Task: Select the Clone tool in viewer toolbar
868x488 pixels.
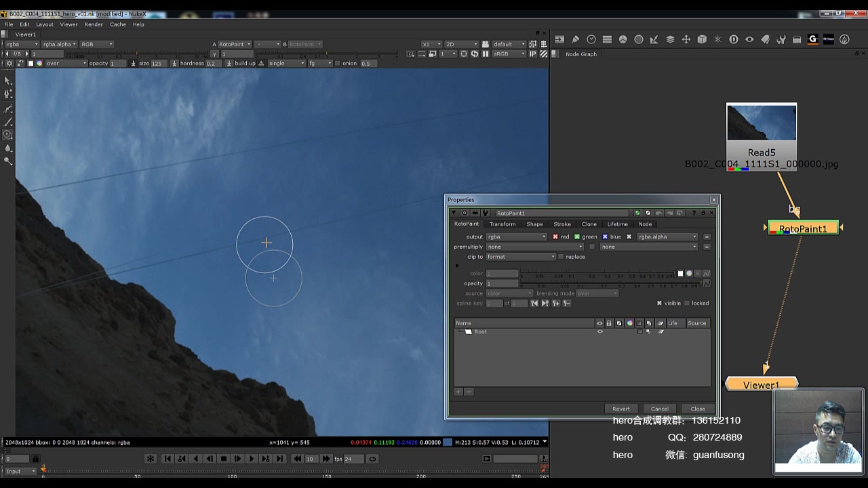Action: (8, 135)
